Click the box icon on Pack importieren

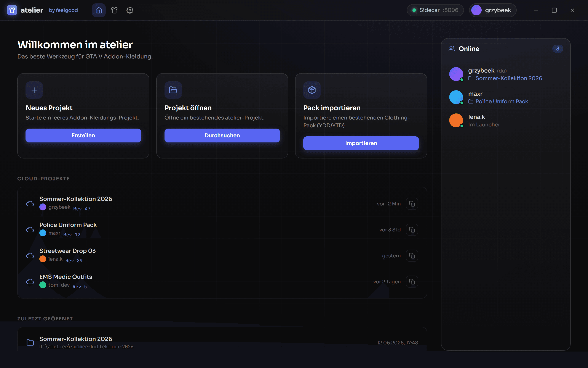click(x=312, y=90)
